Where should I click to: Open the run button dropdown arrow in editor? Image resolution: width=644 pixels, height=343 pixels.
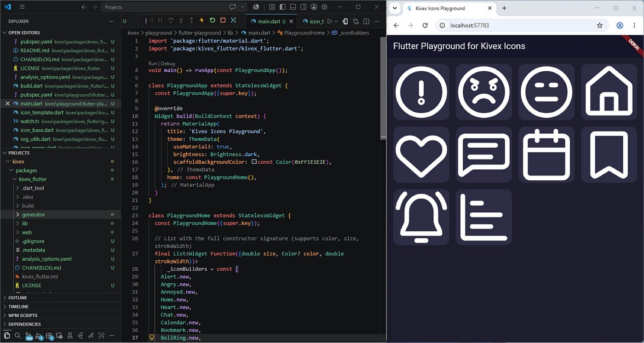336,21
